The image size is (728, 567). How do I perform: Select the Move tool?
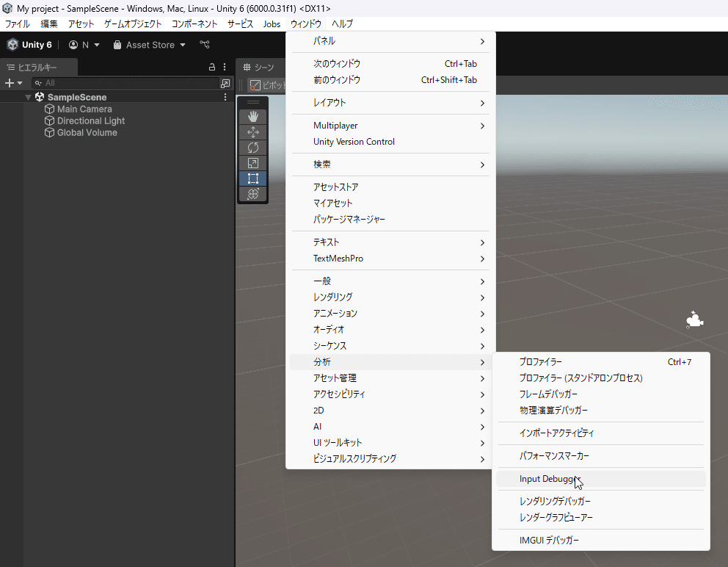[252, 131]
